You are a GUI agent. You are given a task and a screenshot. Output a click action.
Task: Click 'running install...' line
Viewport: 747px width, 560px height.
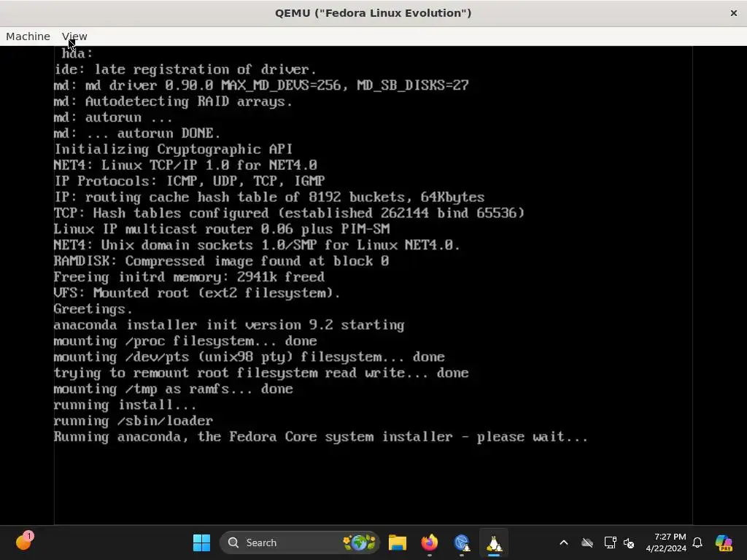pos(125,405)
